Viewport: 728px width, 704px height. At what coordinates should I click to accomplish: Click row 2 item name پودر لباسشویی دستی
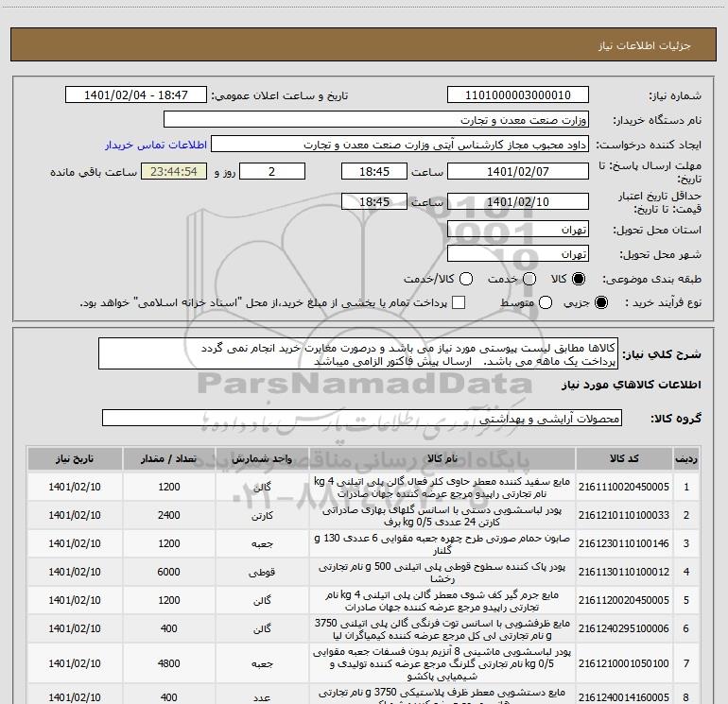[x=442, y=516]
